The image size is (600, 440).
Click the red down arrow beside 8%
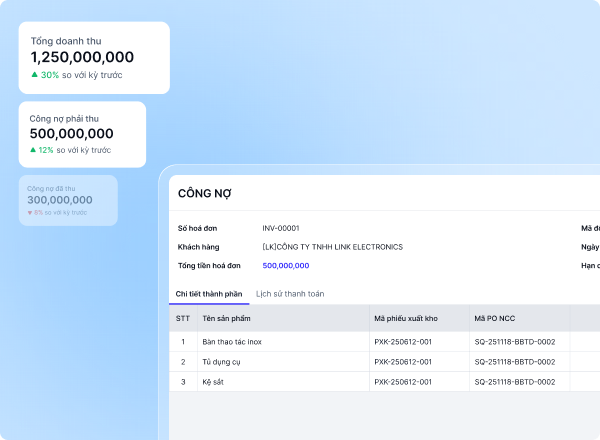(x=30, y=213)
